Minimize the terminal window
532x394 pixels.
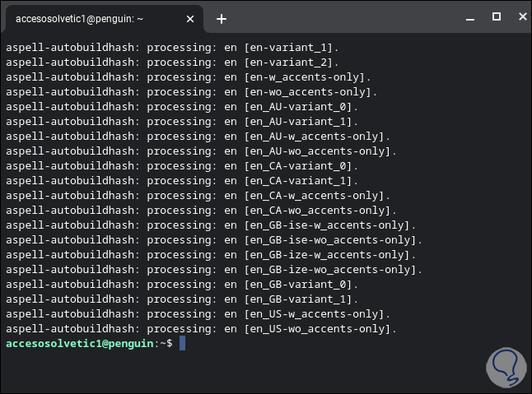coord(473,16)
